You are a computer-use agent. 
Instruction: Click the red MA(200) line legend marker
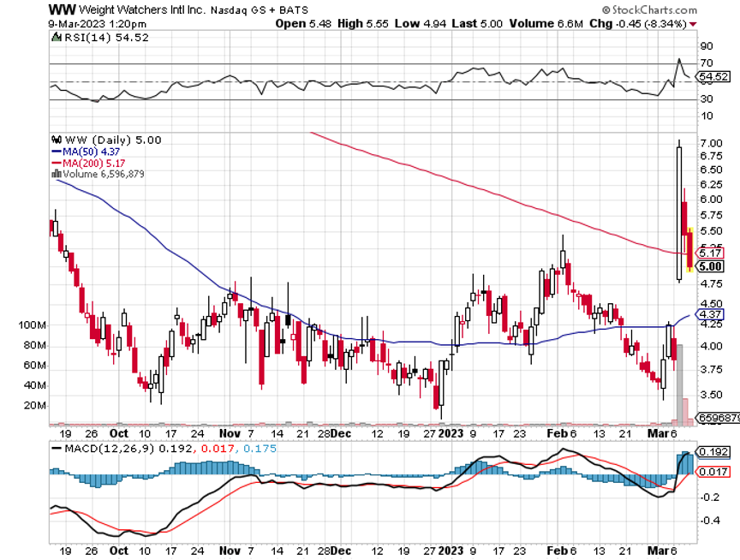tap(57, 162)
